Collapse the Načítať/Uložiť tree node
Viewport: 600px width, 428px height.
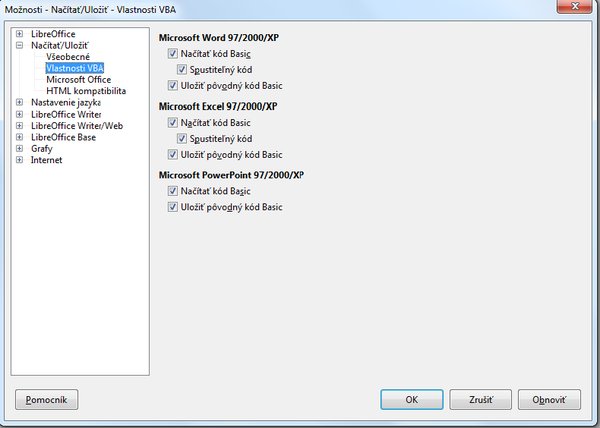pos(20,45)
